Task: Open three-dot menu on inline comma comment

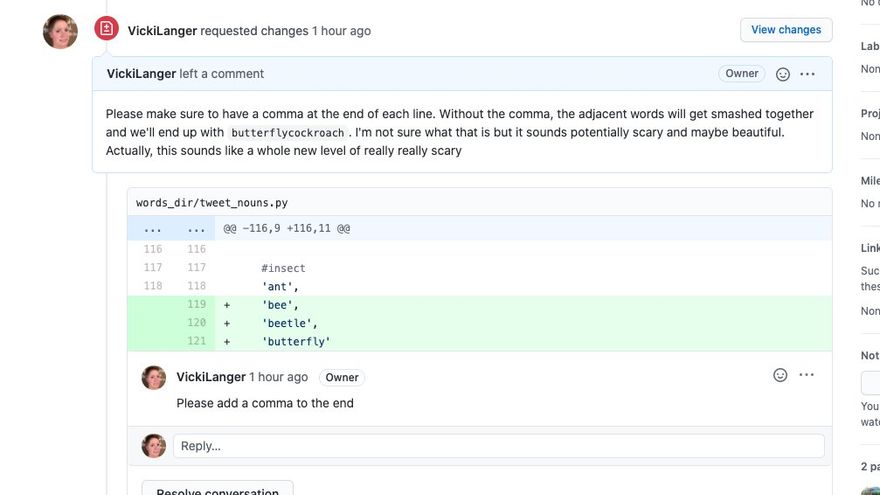Action: pos(806,375)
